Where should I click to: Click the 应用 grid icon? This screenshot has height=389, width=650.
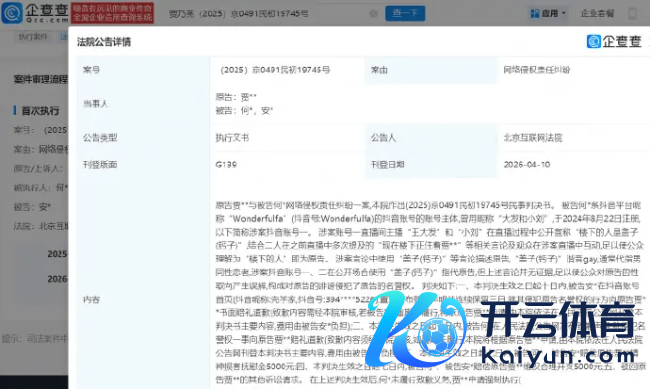tap(535, 14)
